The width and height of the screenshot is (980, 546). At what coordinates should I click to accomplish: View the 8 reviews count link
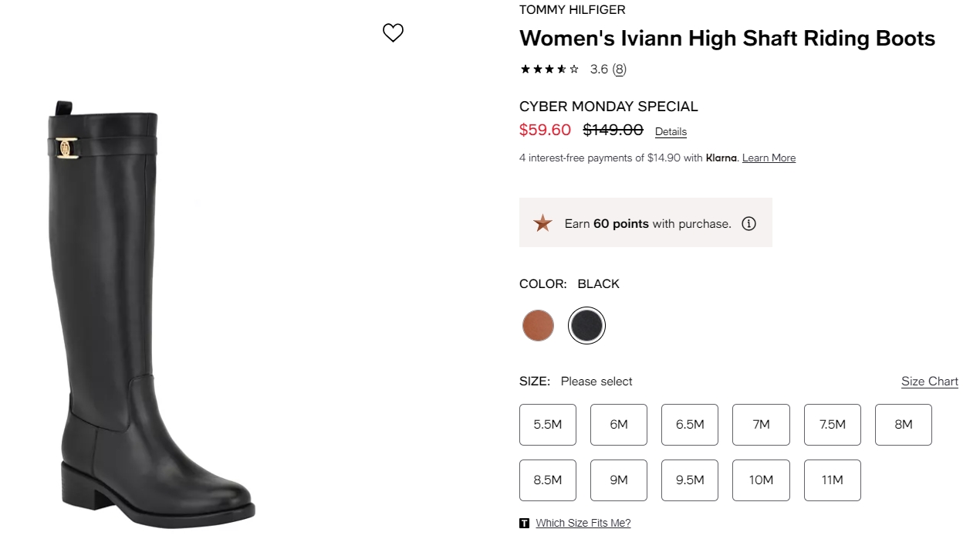tap(619, 69)
